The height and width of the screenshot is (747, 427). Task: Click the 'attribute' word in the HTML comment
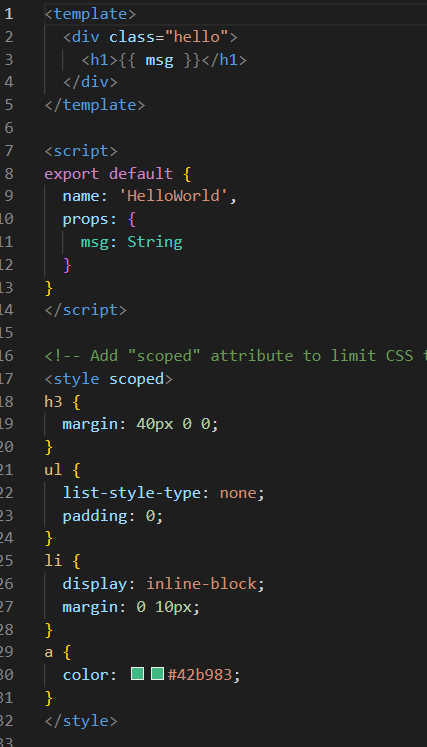252,356
